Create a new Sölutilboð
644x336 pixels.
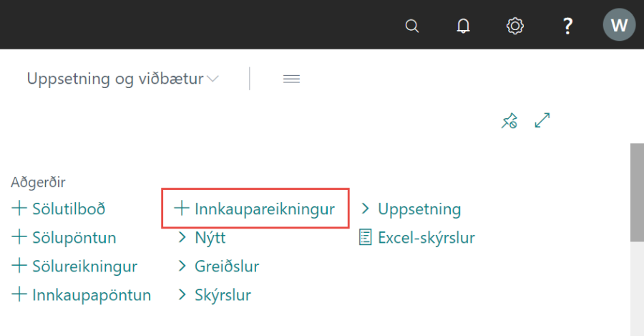(x=59, y=209)
